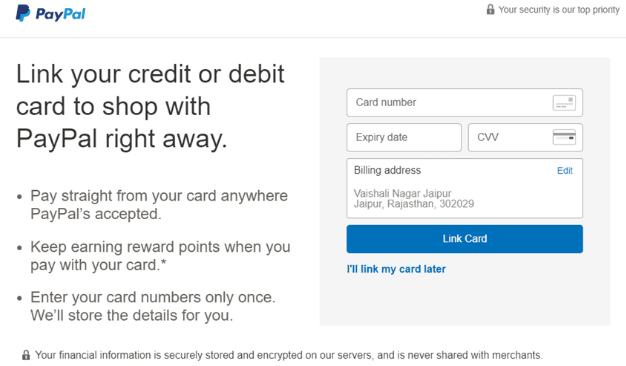Click the footer text about financial information encryption
This screenshot has width=626, height=366.
[x=289, y=355]
